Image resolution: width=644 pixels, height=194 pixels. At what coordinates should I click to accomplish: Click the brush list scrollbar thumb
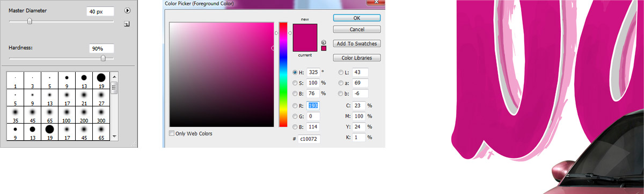click(x=114, y=88)
